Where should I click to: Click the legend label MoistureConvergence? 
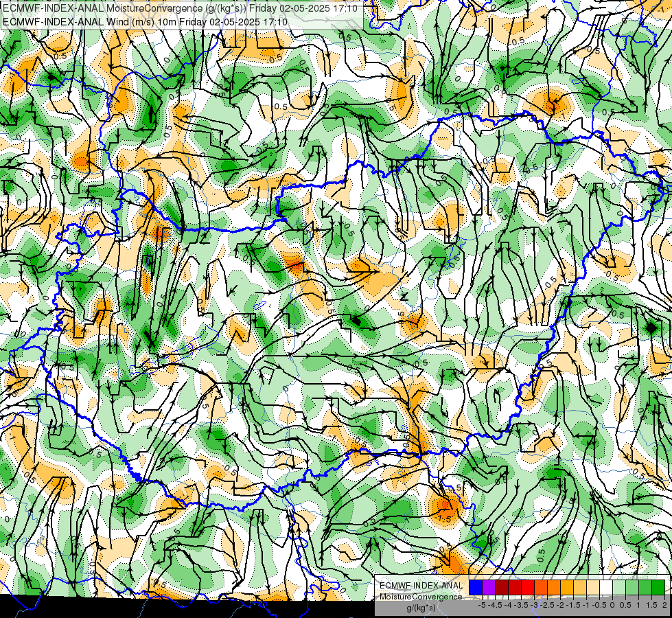[x=421, y=597]
